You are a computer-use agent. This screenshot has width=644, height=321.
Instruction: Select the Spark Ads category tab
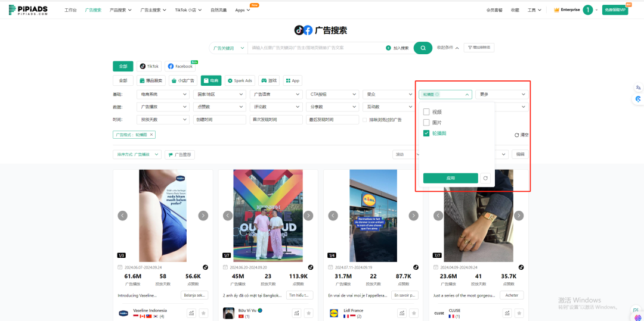pos(240,80)
